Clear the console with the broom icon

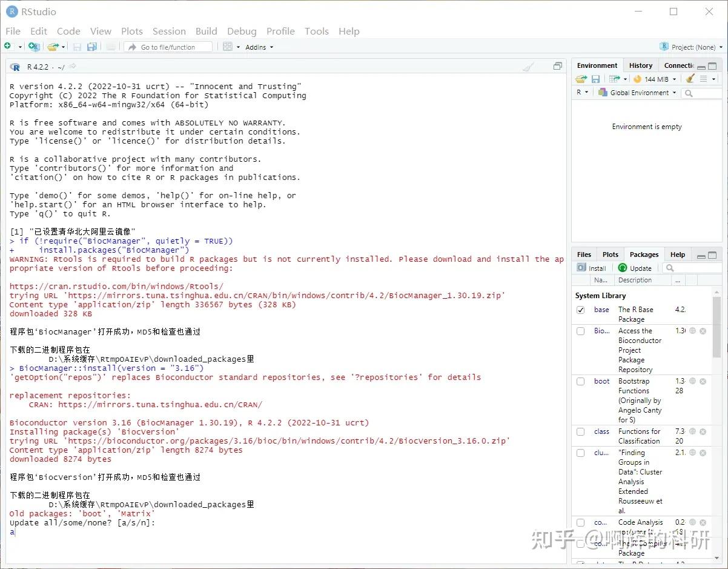tap(529, 67)
